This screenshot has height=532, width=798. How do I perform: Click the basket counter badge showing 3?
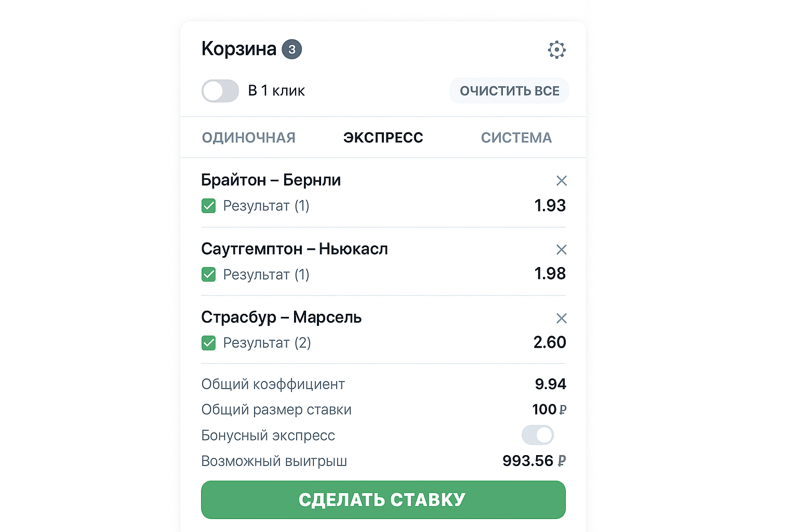291,48
